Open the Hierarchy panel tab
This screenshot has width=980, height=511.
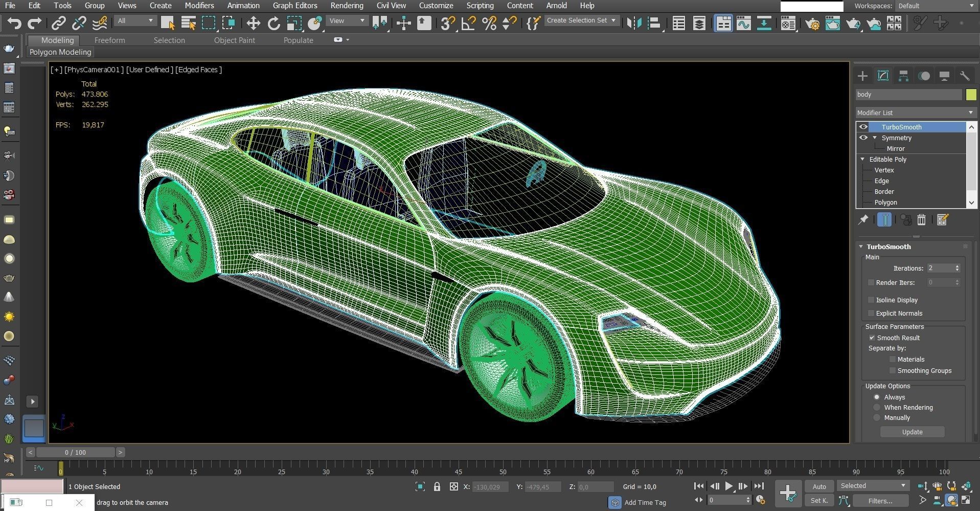pyautogui.click(x=903, y=76)
